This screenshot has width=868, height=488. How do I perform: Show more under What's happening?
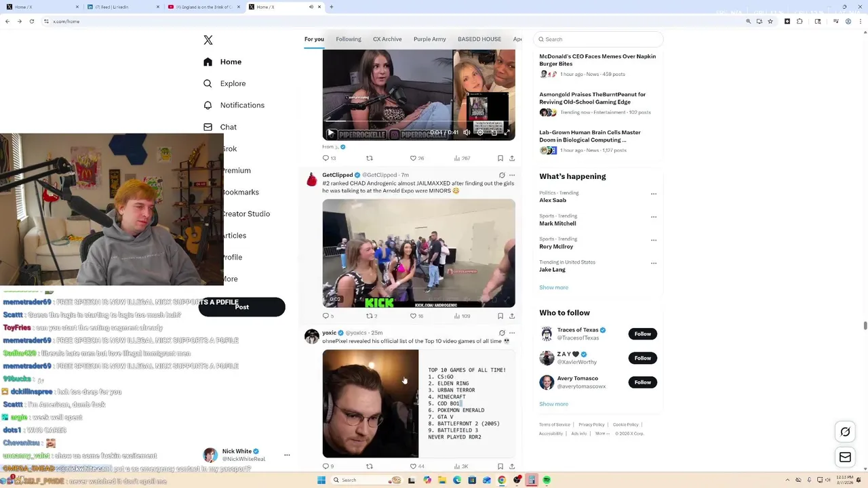[x=554, y=287]
